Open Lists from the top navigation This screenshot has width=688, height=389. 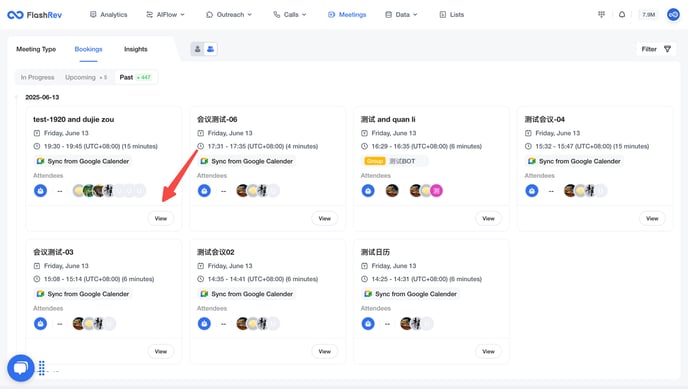click(x=452, y=14)
